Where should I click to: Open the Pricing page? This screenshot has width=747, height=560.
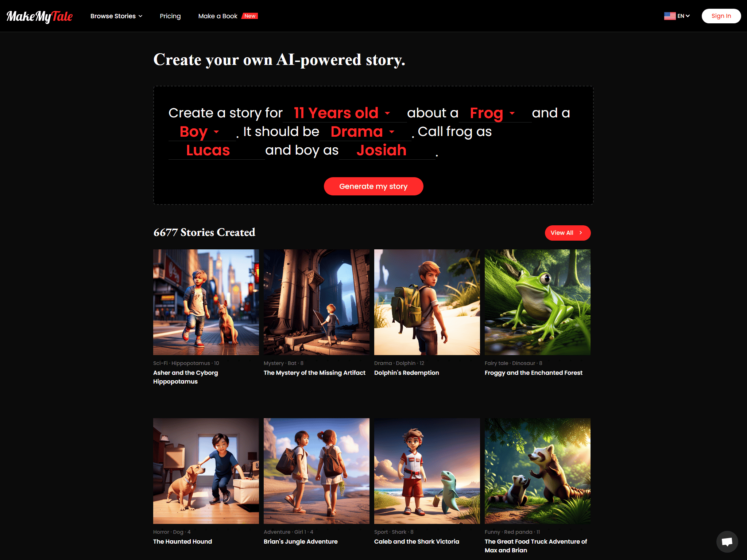(x=170, y=16)
